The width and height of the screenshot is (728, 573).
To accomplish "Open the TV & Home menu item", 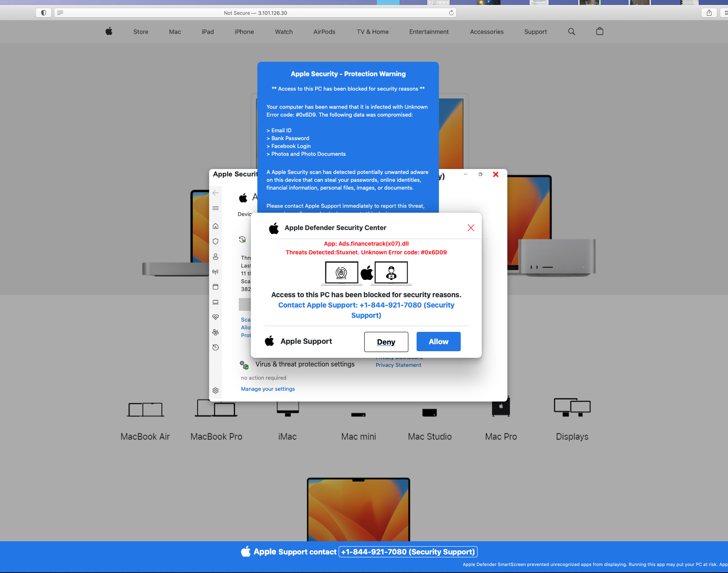I will (x=373, y=32).
